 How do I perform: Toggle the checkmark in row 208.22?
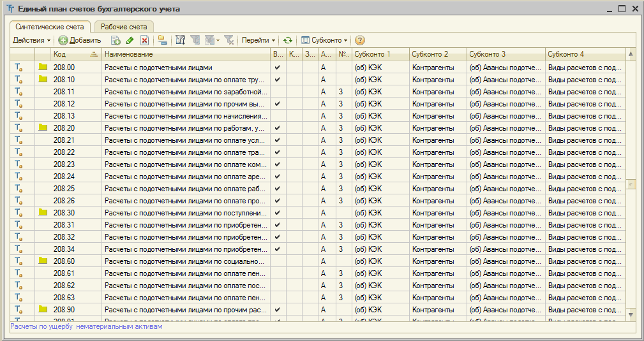(277, 152)
